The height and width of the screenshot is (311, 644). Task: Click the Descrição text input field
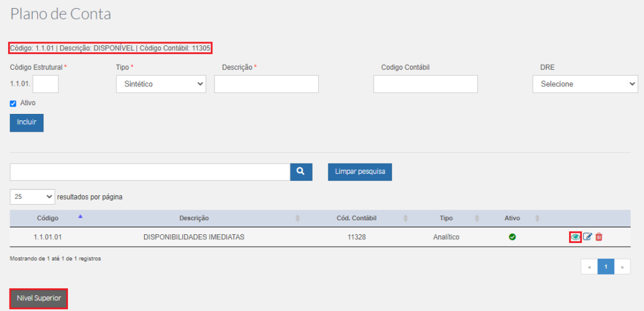(267, 84)
